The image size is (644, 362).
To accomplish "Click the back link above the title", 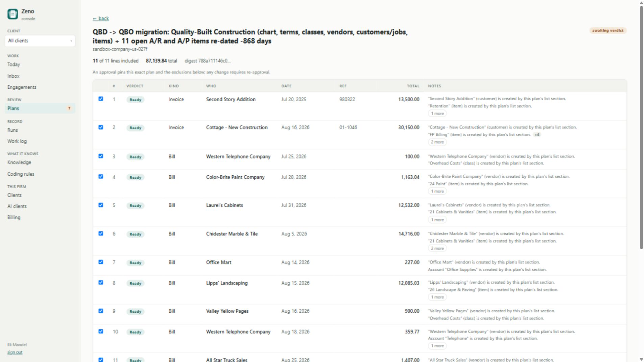I will tap(101, 19).
